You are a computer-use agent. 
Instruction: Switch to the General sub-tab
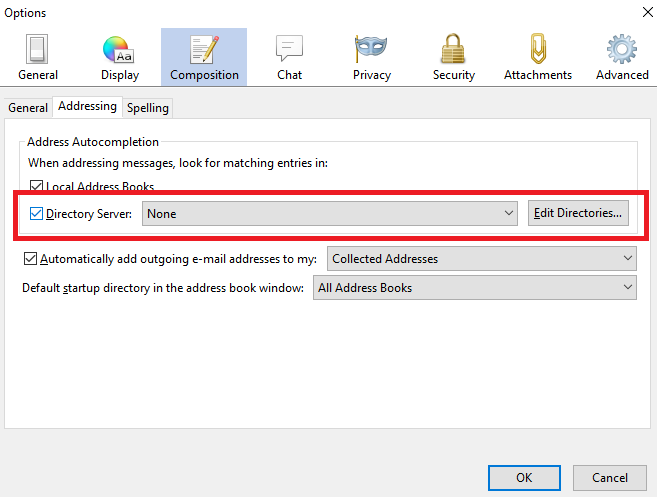click(28, 108)
